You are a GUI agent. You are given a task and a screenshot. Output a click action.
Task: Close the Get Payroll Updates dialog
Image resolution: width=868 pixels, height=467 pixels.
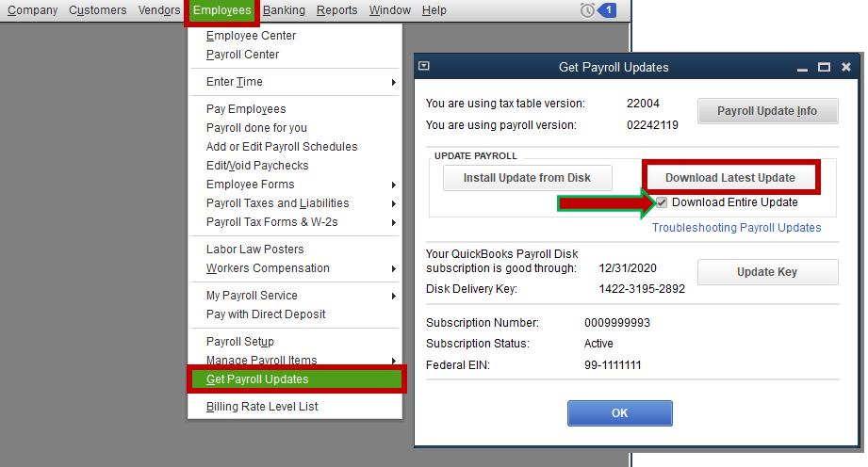[x=846, y=67]
